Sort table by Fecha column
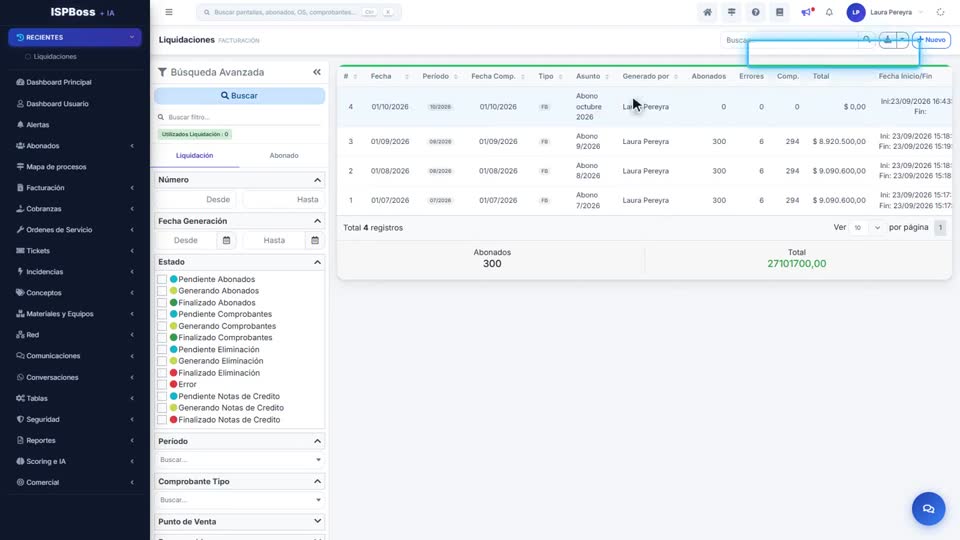960x540 pixels. coord(389,77)
